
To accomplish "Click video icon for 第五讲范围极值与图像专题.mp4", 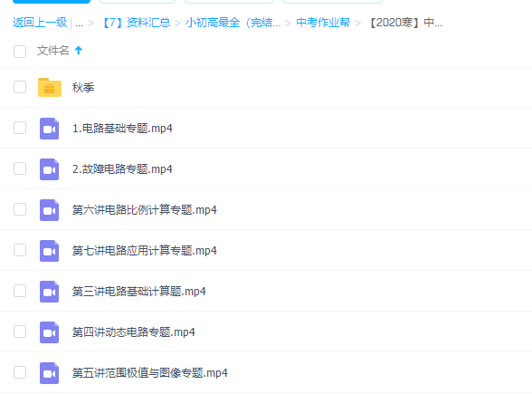I will click(x=49, y=373).
